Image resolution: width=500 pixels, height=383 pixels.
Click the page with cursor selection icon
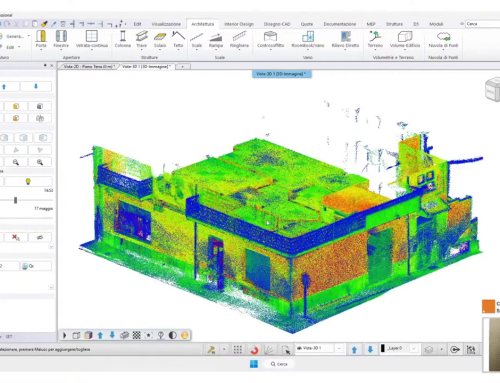(286, 350)
